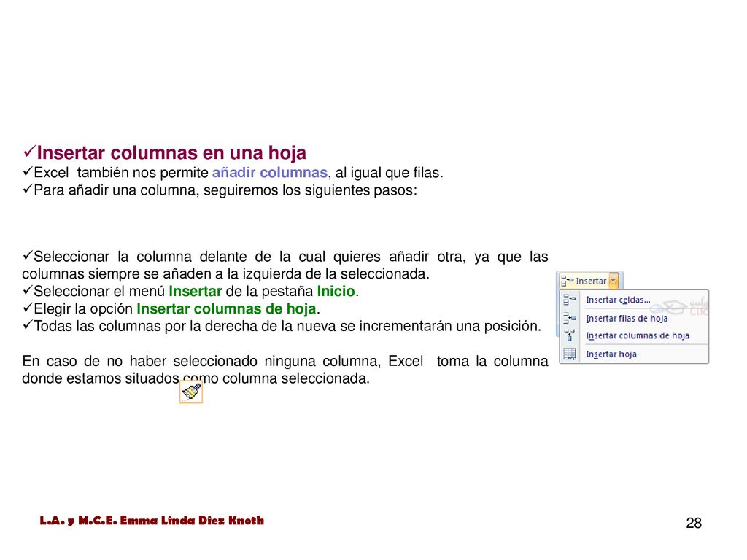
Task: Click the heading Insertar columnas en una hoja
Action: point(171,152)
